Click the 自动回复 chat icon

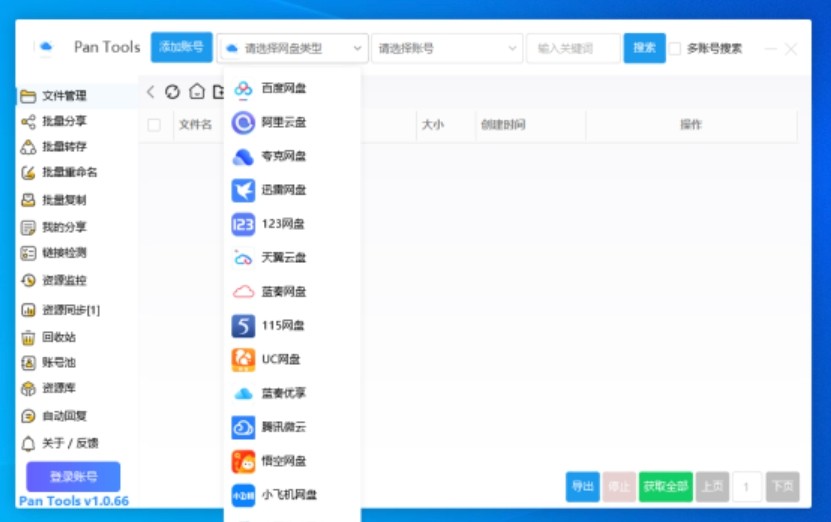click(28, 416)
